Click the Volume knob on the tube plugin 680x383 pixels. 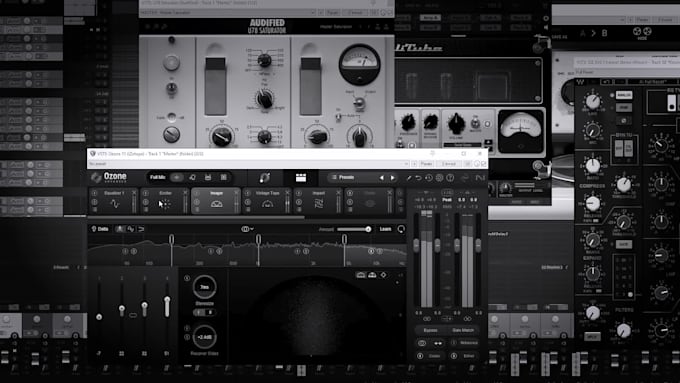456,124
